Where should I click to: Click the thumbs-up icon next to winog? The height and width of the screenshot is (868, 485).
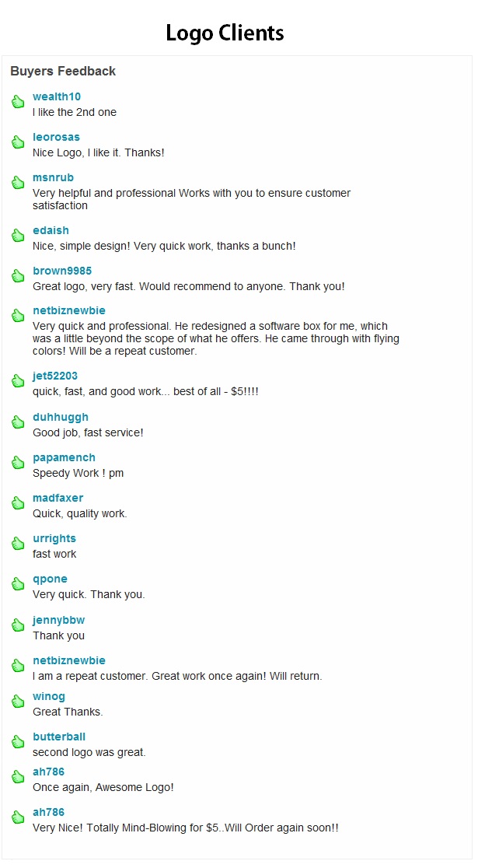click(x=18, y=701)
